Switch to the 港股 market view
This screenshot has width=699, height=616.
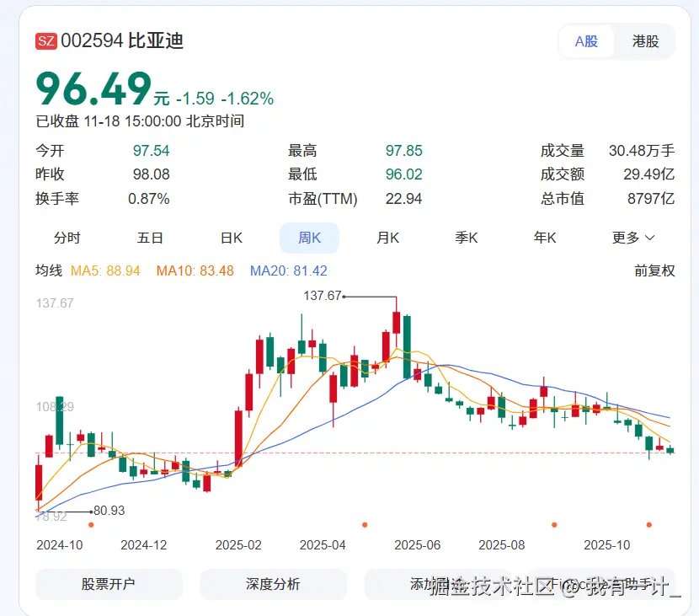645,41
